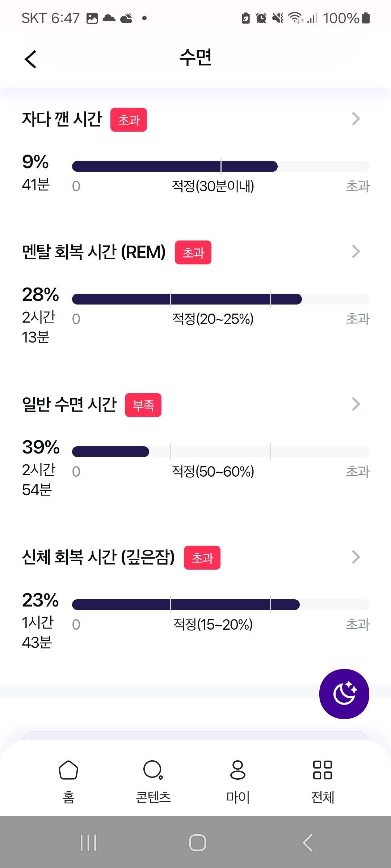Viewport: 391px width, 868px height.
Task: Tap the back arrow in header
Action: (31, 59)
